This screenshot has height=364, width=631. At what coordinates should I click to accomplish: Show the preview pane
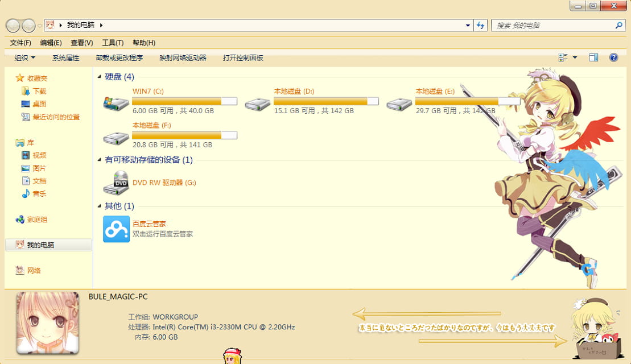[593, 57]
